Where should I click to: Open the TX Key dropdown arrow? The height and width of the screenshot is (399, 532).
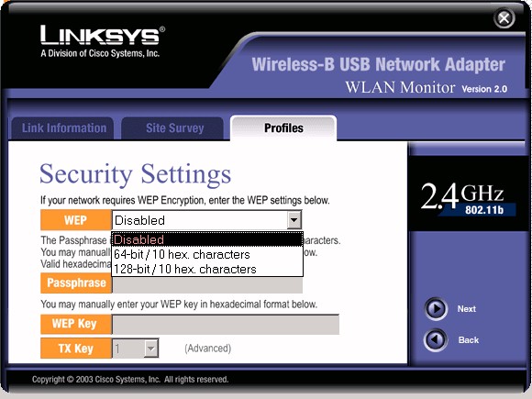[x=150, y=349]
